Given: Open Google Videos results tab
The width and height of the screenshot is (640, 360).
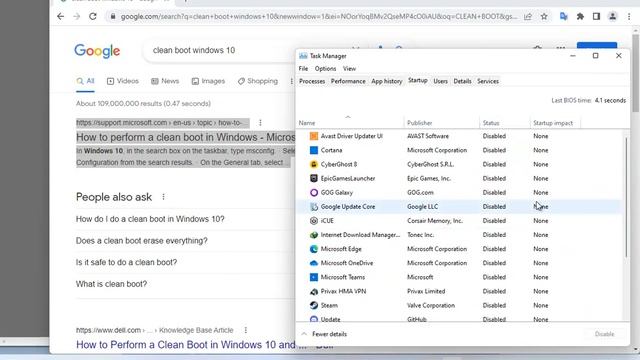Looking at the screenshot, I should click(x=123, y=81).
